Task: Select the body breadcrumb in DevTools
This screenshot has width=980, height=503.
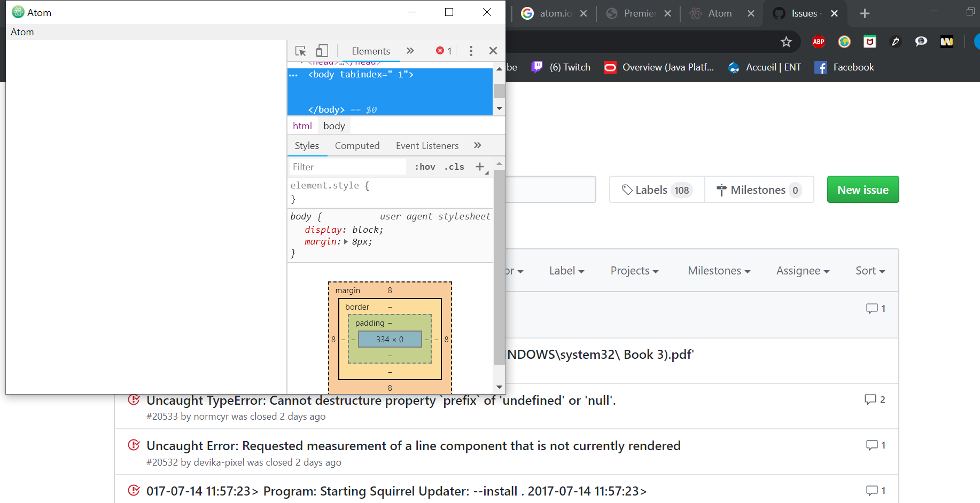Action: [x=334, y=126]
